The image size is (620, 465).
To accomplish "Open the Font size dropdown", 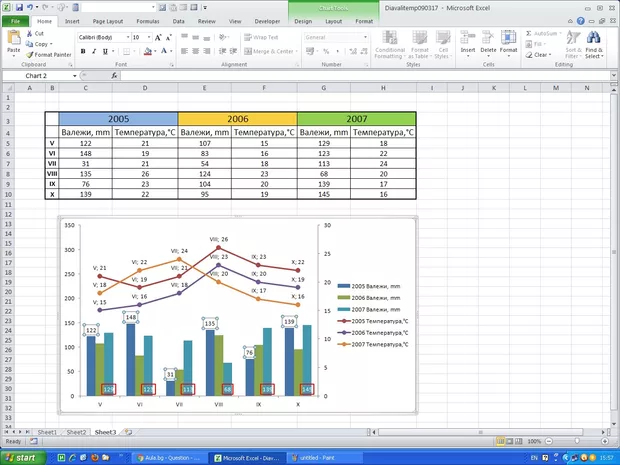I will coord(149,37).
